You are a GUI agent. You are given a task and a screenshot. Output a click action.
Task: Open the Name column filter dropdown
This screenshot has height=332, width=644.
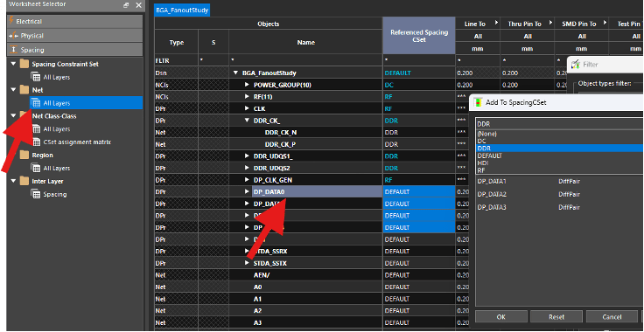pos(306,60)
